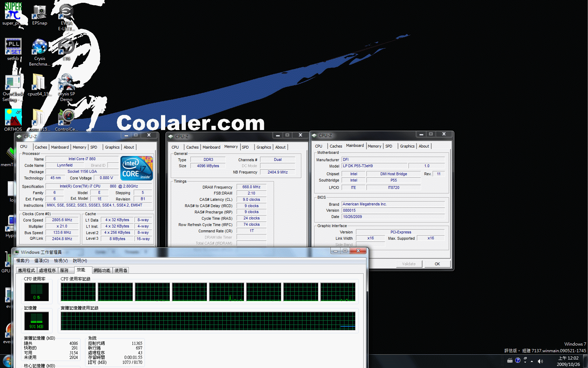The height and width of the screenshot is (368, 588).
Task: Open the super_pi desktop shortcut
Action: [13, 14]
